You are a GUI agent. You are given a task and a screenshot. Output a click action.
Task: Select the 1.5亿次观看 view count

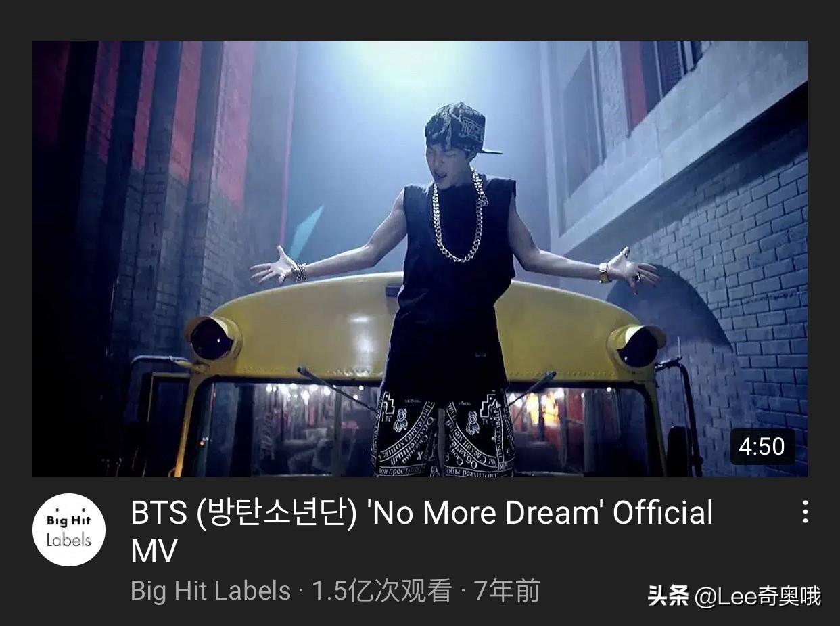381,591
